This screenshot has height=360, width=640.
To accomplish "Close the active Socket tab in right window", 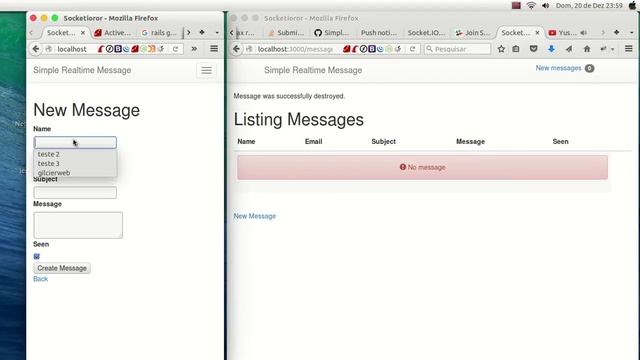I will [537, 33].
